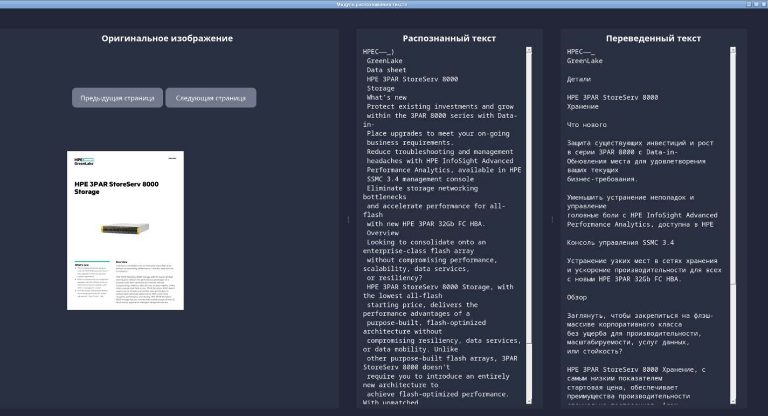
Task: Click 'Устранение узких мест в сетях хранения' line
Action: [642, 261]
